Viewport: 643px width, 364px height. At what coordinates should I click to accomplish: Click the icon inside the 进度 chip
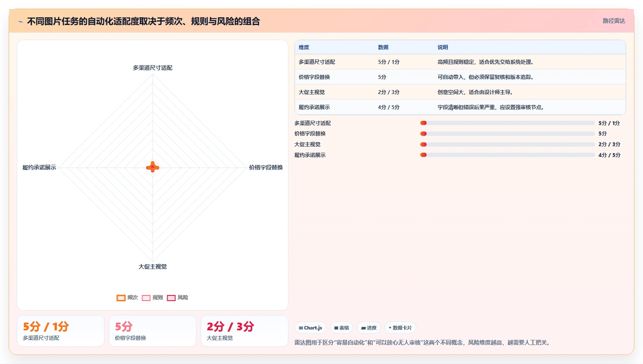tap(364, 328)
